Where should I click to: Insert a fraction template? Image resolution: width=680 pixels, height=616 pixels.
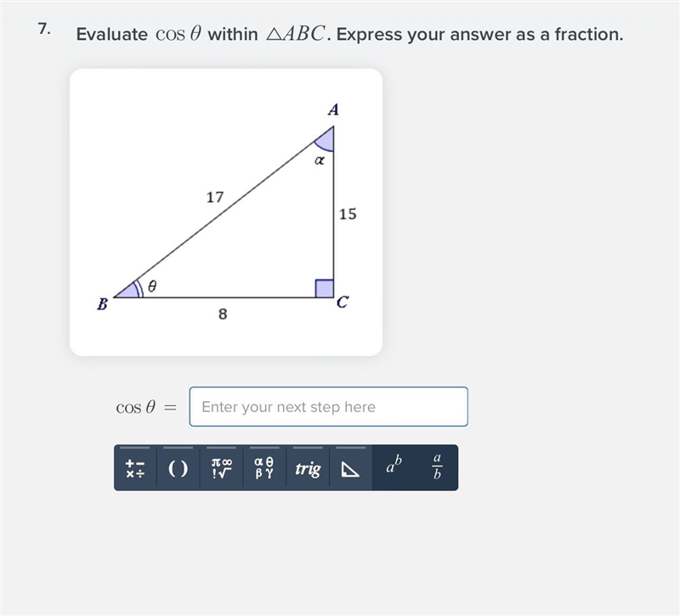tap(437, 468)
